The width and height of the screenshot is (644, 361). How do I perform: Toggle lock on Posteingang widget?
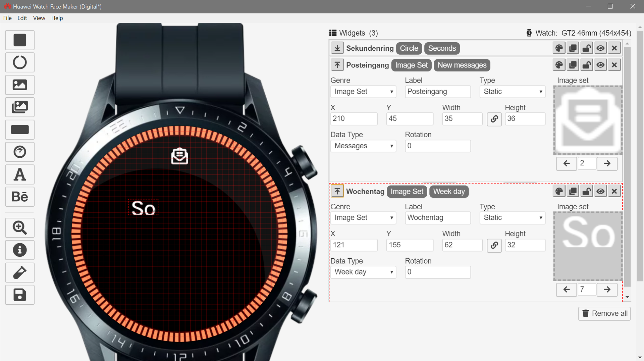click(x=587, y=65)
